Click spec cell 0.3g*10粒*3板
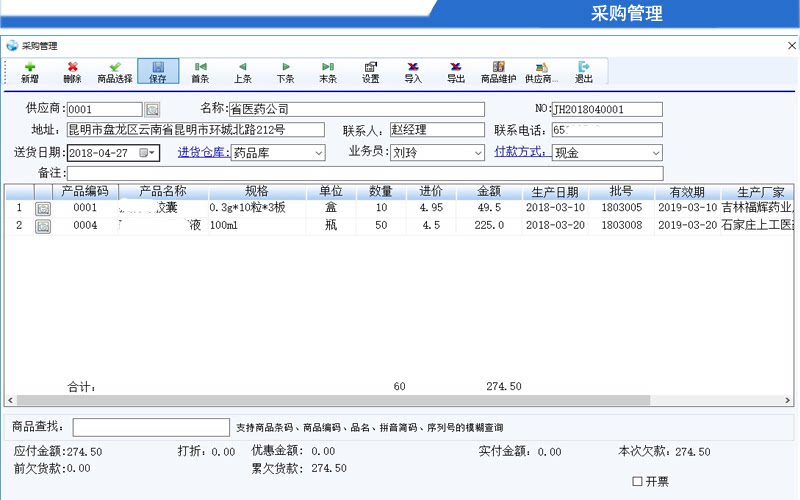This screenshot has height=500, width=800. [x=257, y=208]
